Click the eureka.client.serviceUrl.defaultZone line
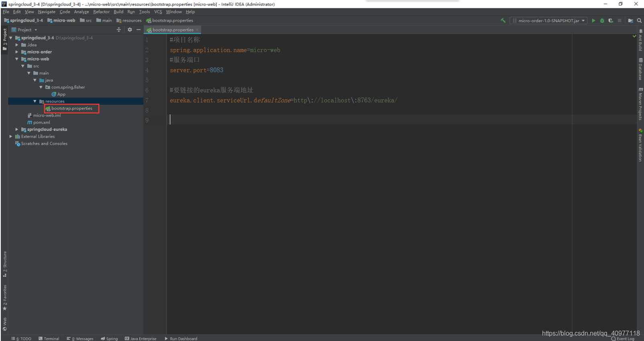Viewport: 644px width, 341px height. coord(283,100)
